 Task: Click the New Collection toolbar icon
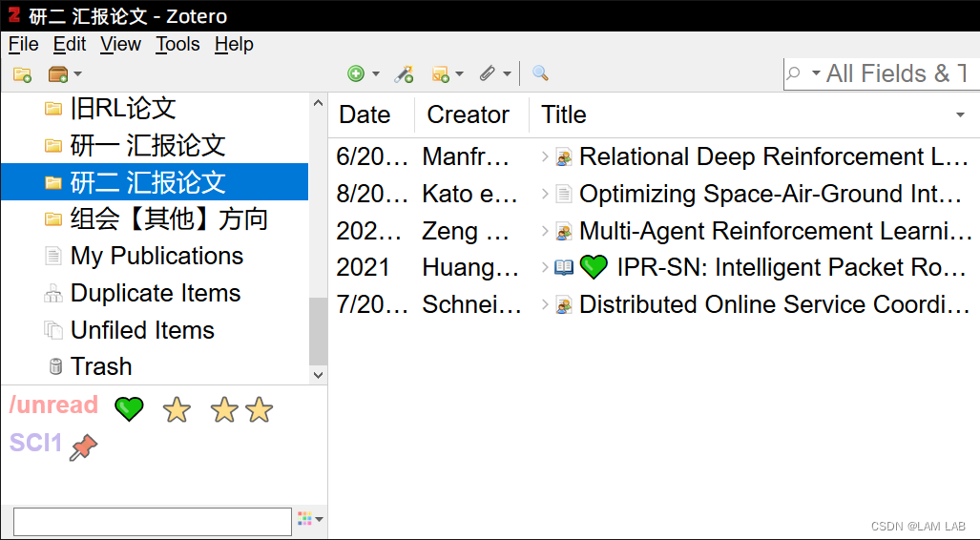click(x=23, y=74)
